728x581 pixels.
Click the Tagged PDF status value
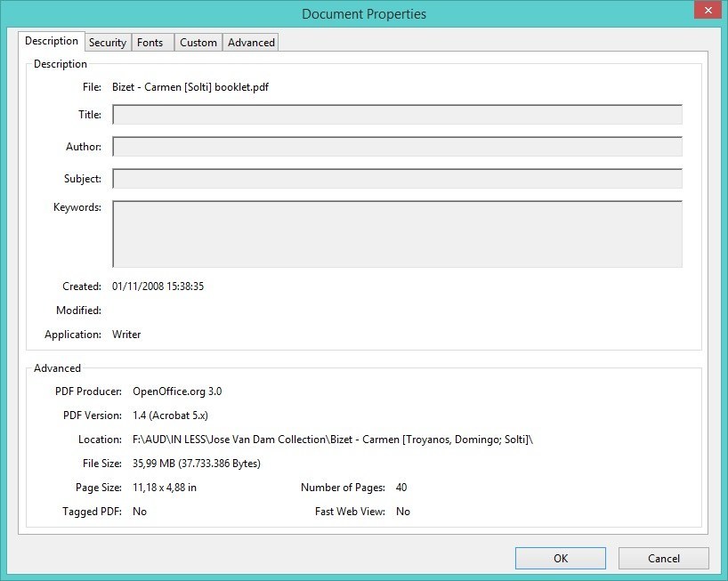click(140, 511)
